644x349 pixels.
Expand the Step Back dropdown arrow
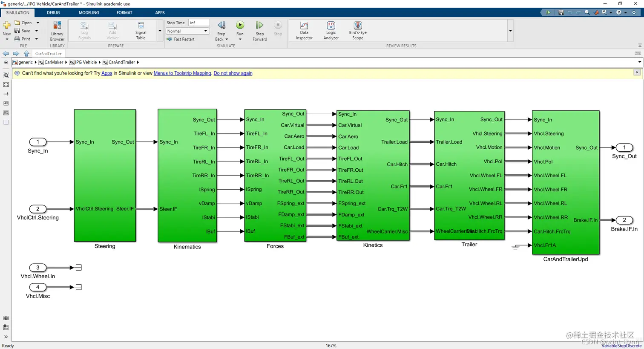pos(227,39)
